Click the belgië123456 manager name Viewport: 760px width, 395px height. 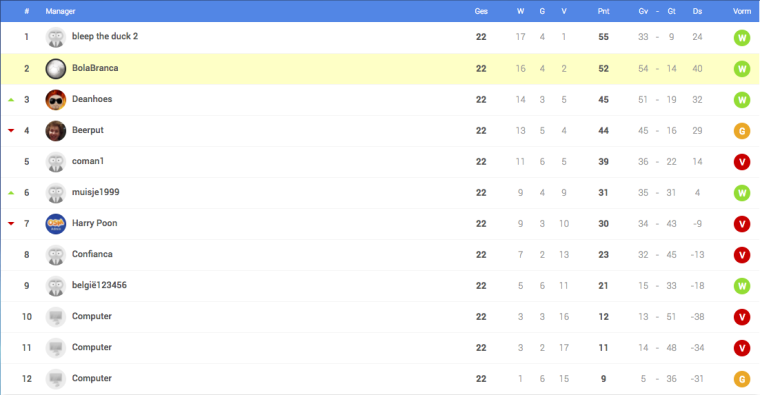pyautogui.click(x=99, y=285)
